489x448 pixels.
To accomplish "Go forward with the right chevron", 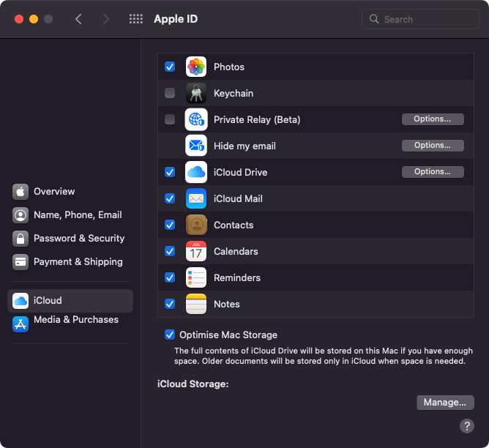I will [x=106, y=19].
